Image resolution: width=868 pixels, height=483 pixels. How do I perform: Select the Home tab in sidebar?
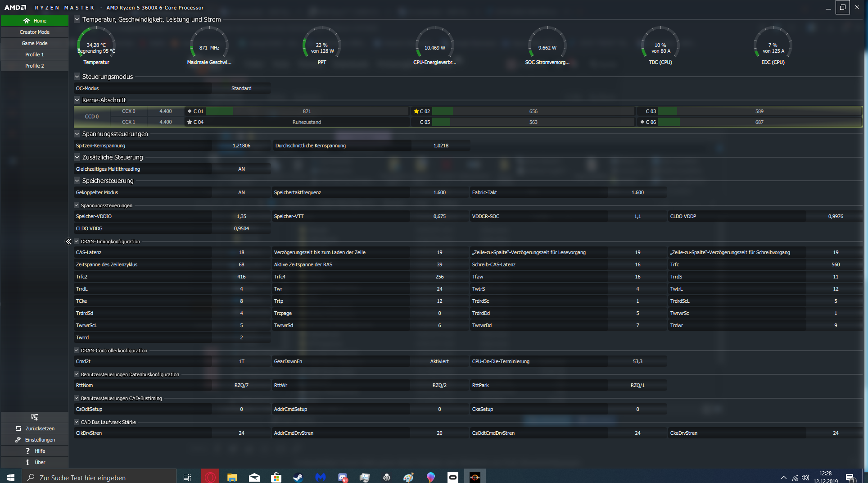[x=35, y=21]
